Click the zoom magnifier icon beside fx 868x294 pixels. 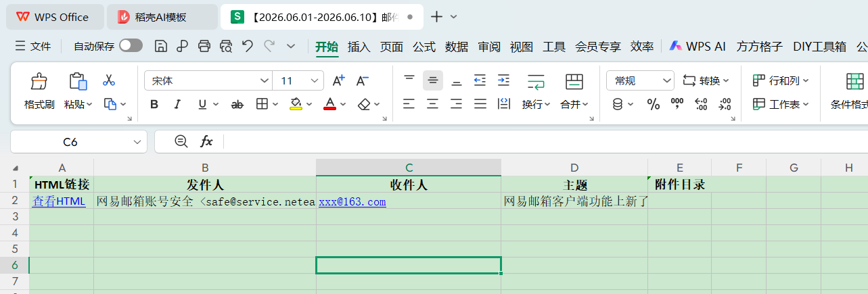point(181,141)
